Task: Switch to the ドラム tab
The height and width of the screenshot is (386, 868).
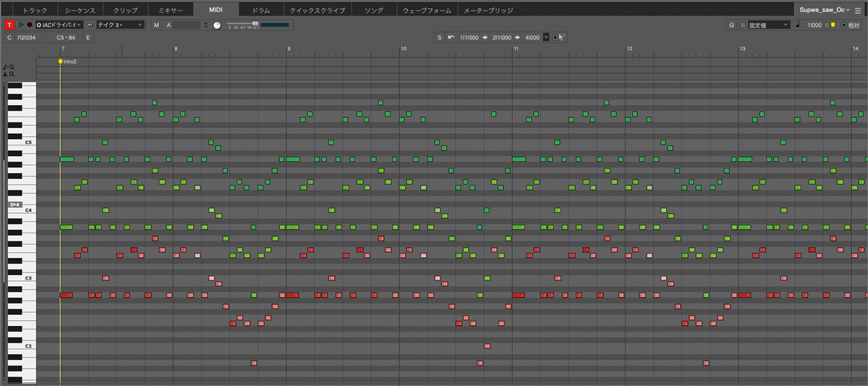Action: pos(261,11)
